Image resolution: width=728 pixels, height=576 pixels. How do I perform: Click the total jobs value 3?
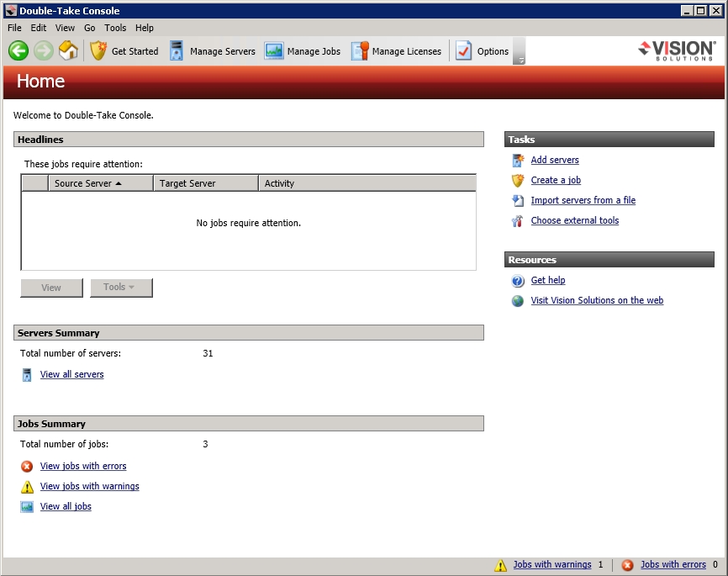tap(205, 445)
